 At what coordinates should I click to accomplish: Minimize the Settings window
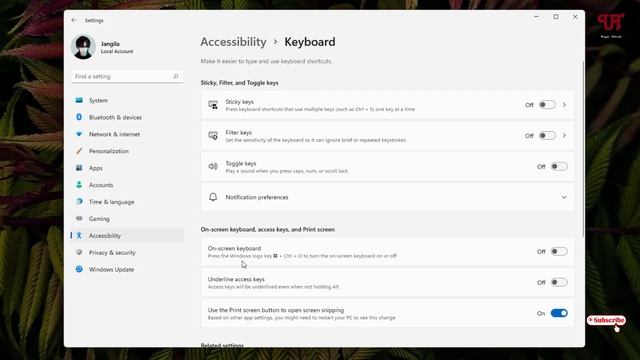click(536, 17)
